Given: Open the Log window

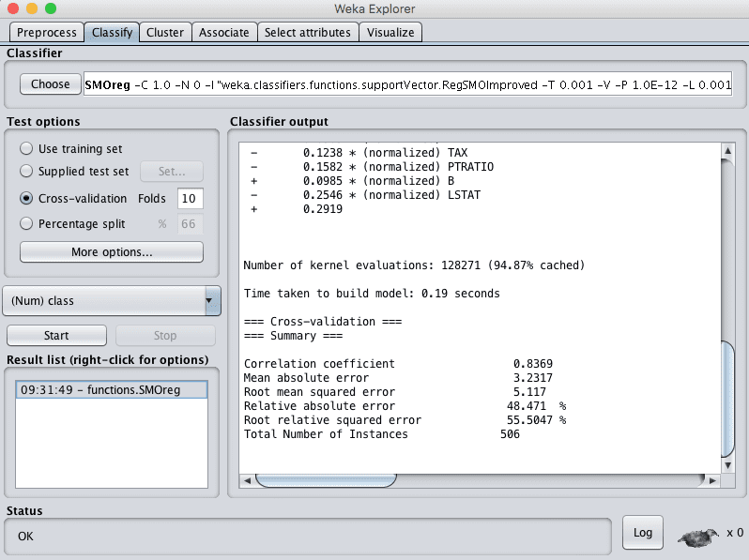Looking at the screenshot, I should tap(643, 532).
